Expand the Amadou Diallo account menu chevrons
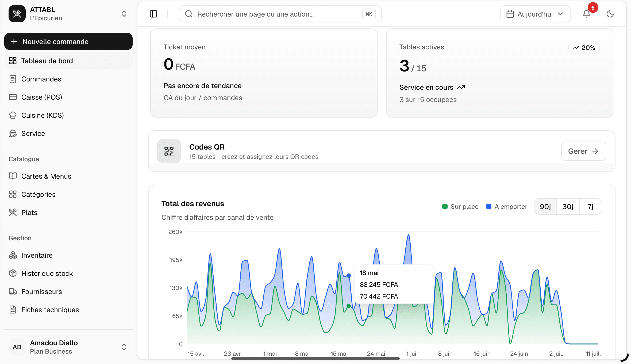Viewport: 631px width, 364px height. [124, 347]
